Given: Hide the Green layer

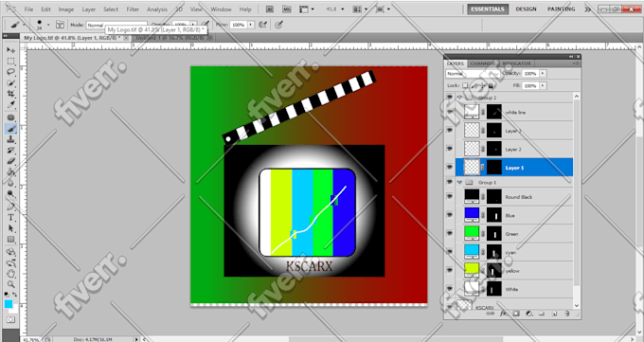Looking at the screenshot, I should point(450,233).
